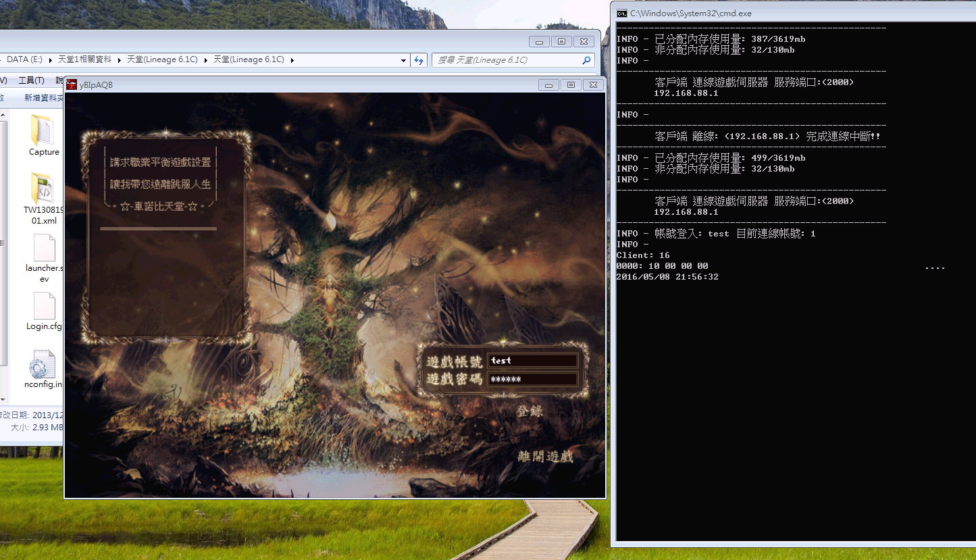This screenshot has height=560, width=976.
Task: Click the magnifier icon in Explorer search box
Action: [x=586, y=60]
